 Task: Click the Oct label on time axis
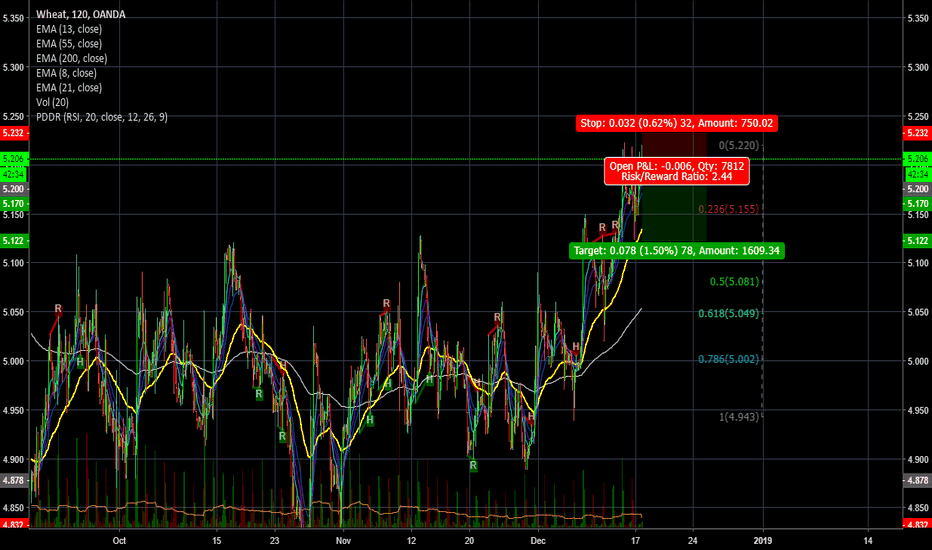119,540
